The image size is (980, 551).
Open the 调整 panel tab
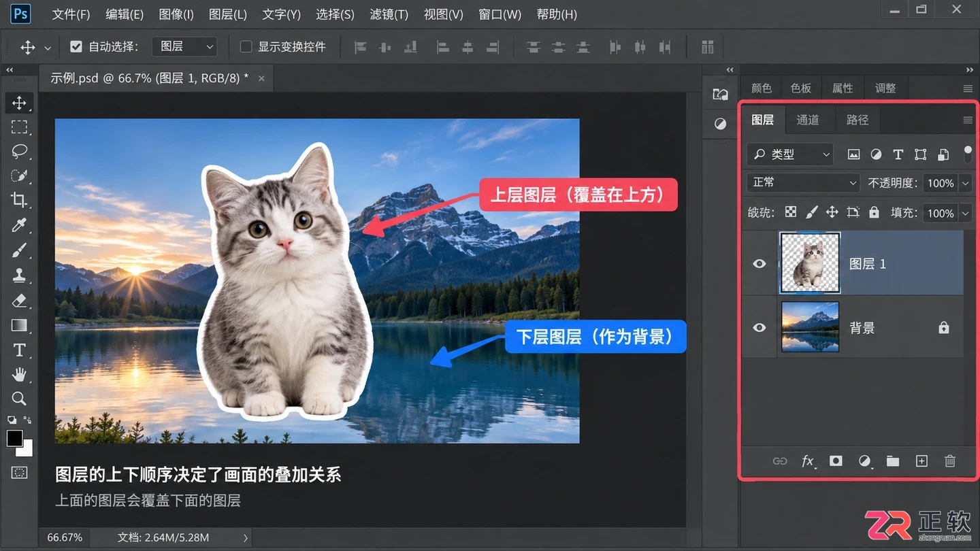click(x=885, y=88)
